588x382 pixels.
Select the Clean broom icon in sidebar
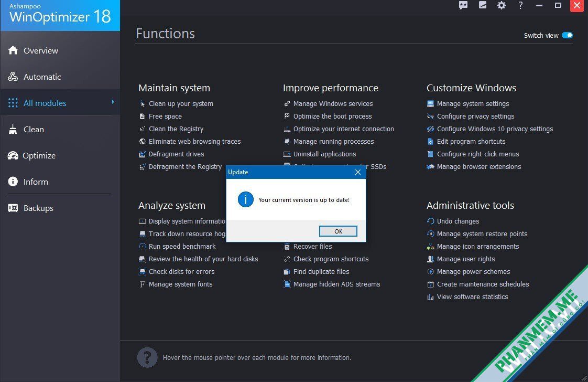click(x=13, y=129)
